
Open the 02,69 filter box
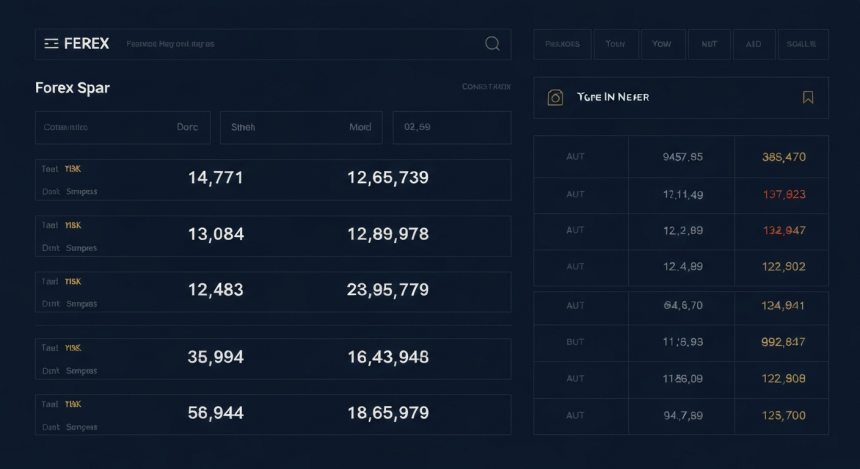(x=451, y=128)
